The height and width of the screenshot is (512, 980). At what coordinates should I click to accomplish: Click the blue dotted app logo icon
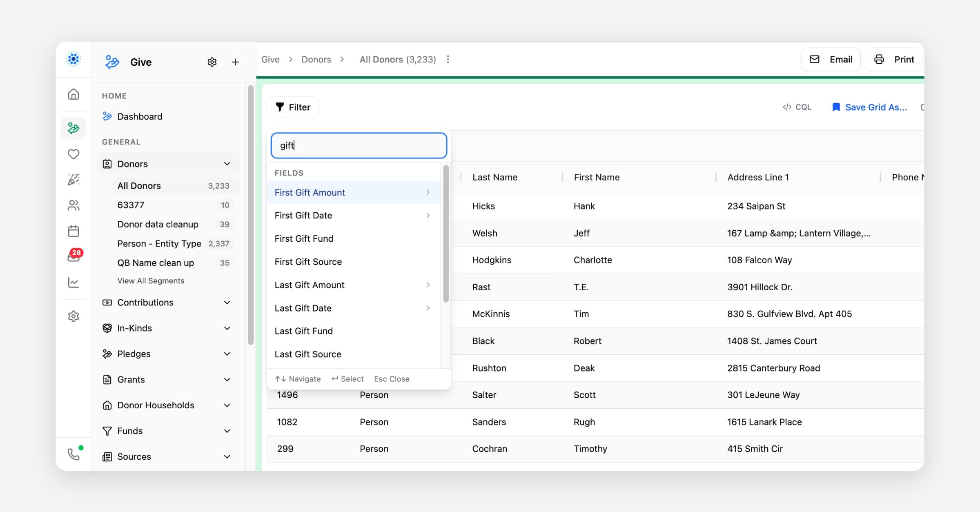coord(73,59)
